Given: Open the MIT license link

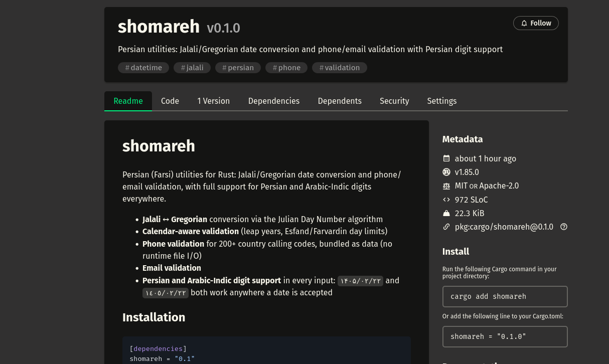Looking at the screenshot, I should tap(461, 186).
